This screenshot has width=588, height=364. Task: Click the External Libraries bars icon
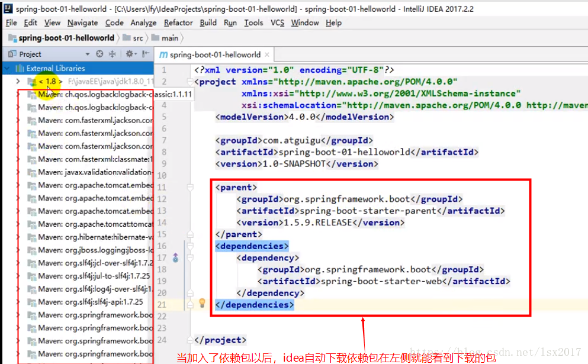point(20,68)
